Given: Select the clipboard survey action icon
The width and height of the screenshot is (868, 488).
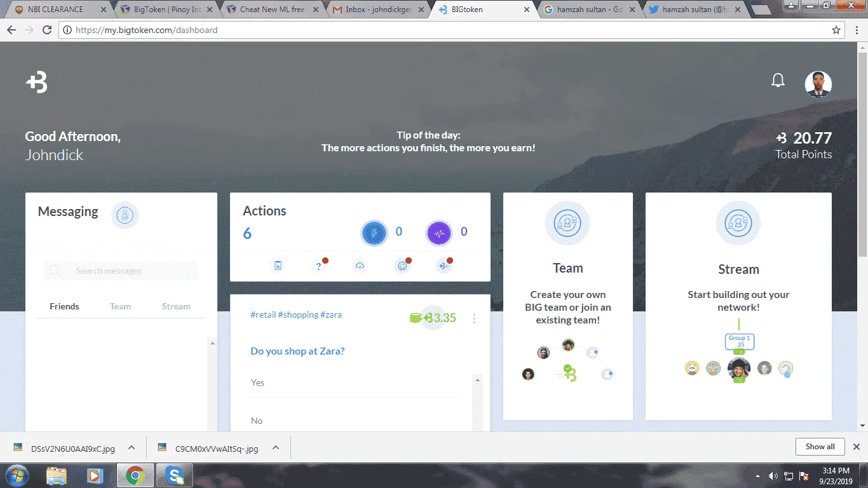Looking at the screenshot, I should pos(278,266).
